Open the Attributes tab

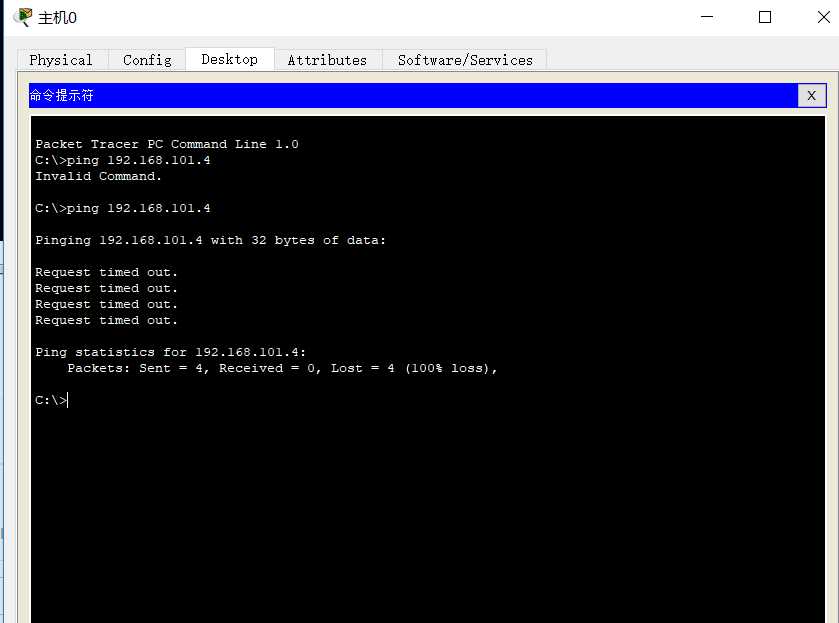click(x=327, y=60)
